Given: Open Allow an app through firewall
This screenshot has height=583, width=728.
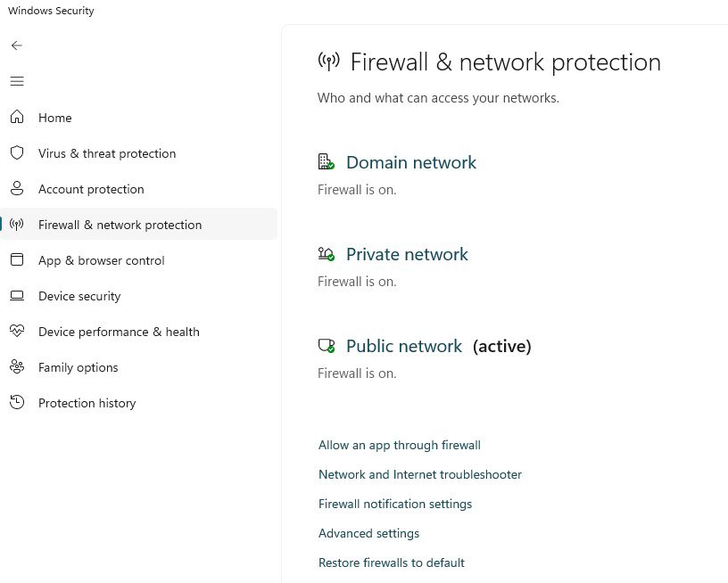Looking at the screenshot, I should 399,445.
